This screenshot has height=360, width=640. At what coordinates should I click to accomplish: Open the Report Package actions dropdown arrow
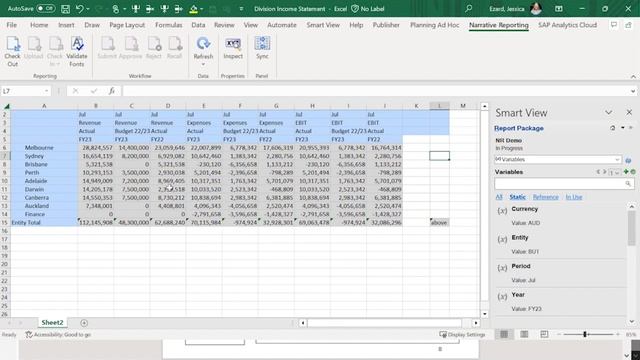[623, 128]
